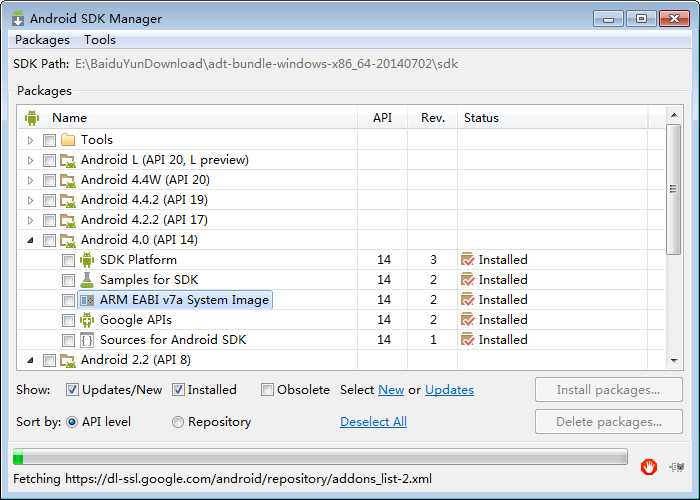Image resolution: width=700 pixels, height=500 pixels.
Task: Expand the Android 4.4.2 (API 19) node
Action: [30, 200]
